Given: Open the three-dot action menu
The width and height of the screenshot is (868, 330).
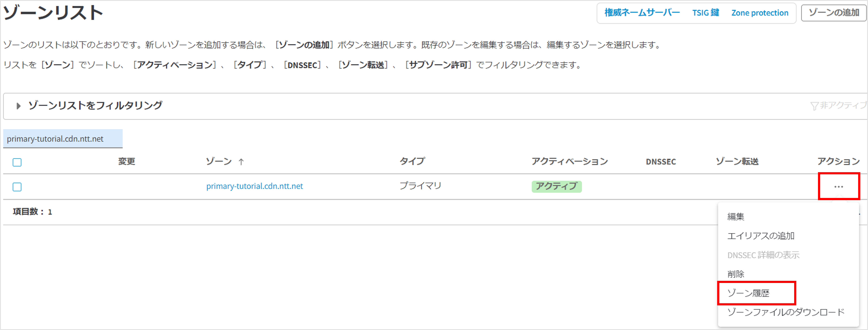Looking at the screenshot, I should click(838, 187).
